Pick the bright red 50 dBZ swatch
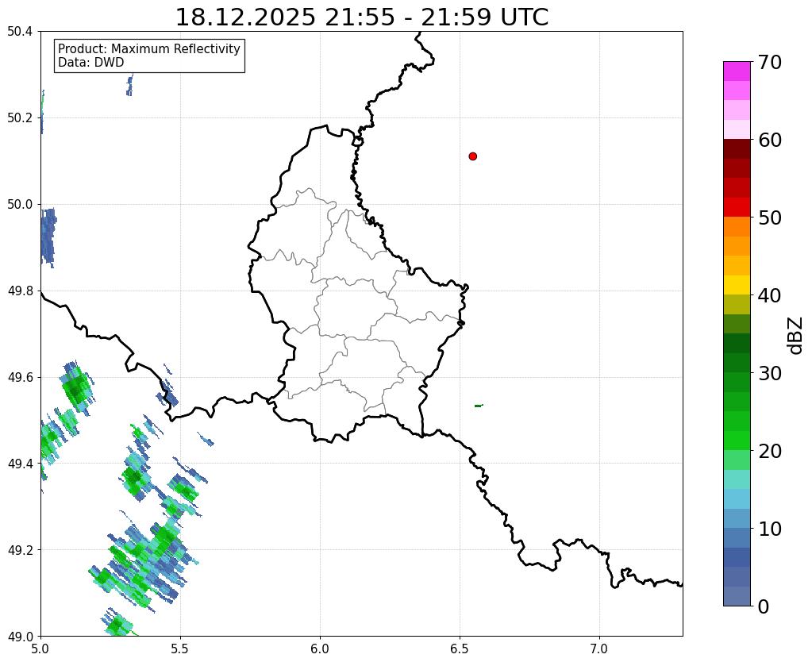This screenshot has height=662, width=812. tap(737, 207)
